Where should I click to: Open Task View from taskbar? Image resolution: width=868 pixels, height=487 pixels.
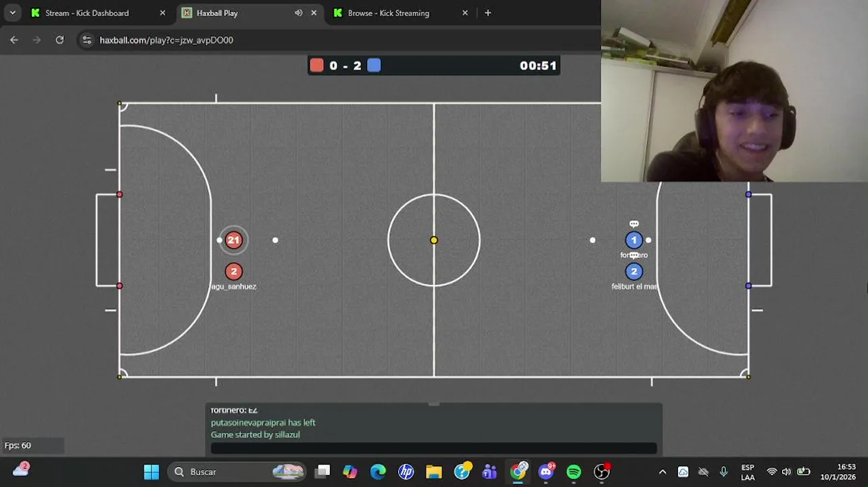point(323,471)
